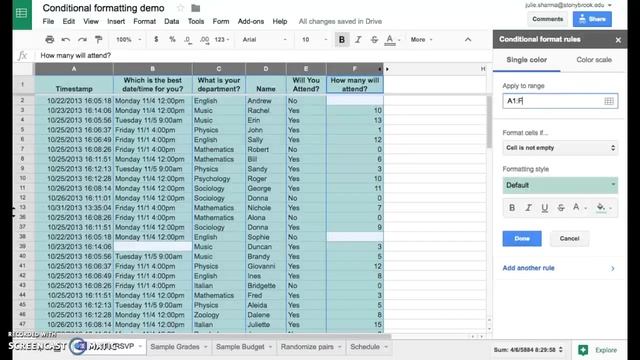Pick text color in formatting style
The width and height of the screenshot is (640, 360).
tap(576, 207)
